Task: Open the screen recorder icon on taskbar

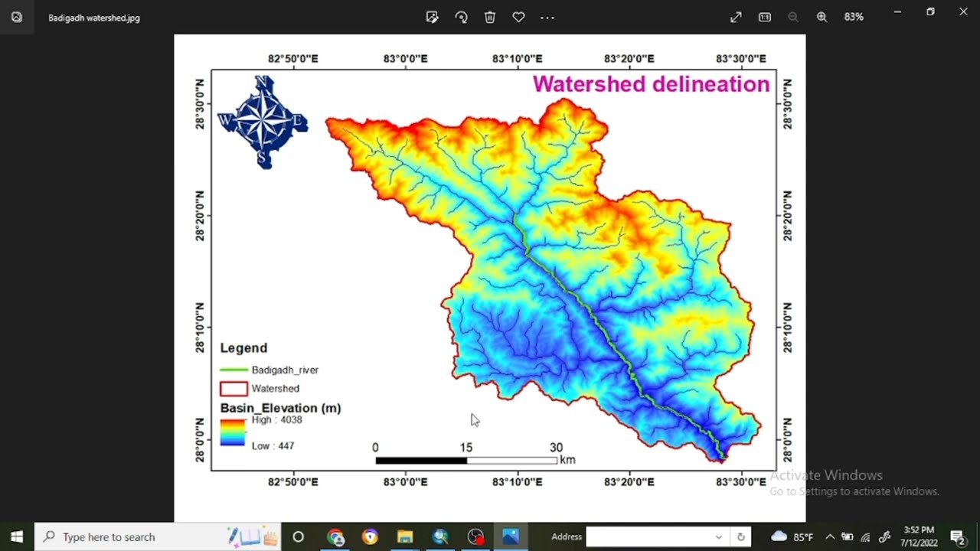Action: coord(475,536)
